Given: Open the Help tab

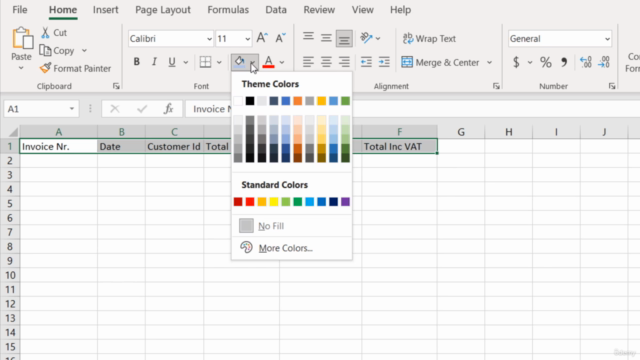Looking at the screenshot, I should click(x=400, y=10).
